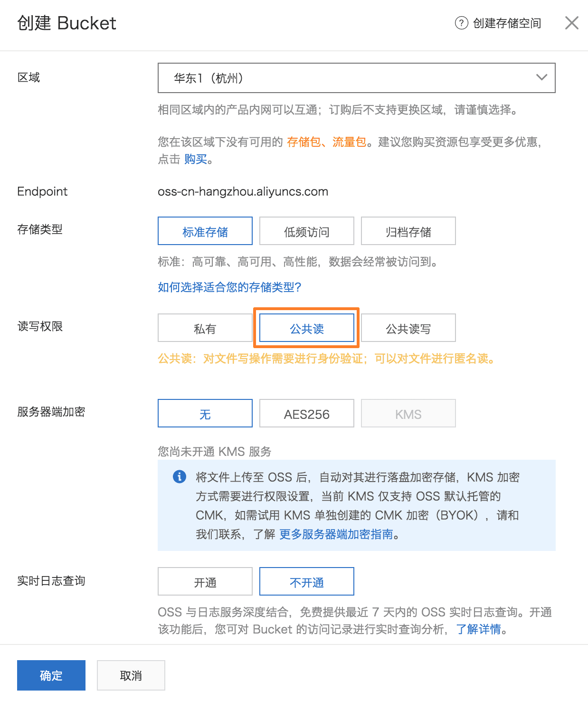588x701 pixels.
Task: Click the 区域 field label
Action: pyautogui.click(x=28, y=77)
